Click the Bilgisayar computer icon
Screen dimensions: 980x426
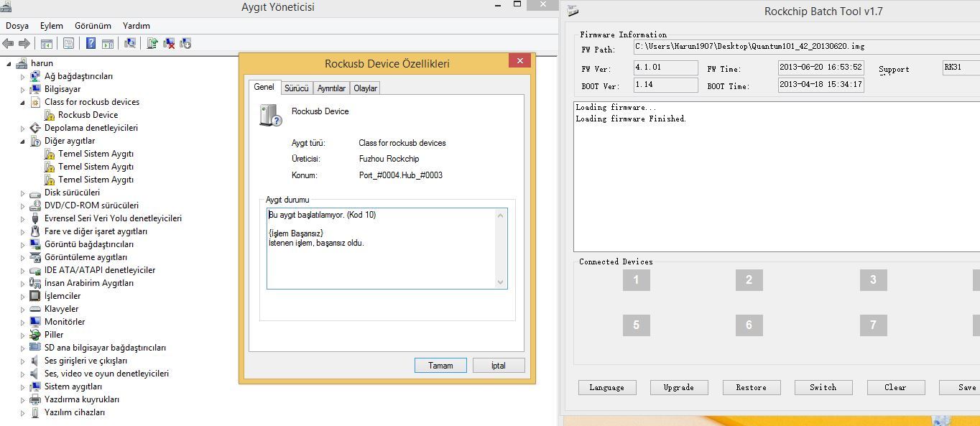35,89
